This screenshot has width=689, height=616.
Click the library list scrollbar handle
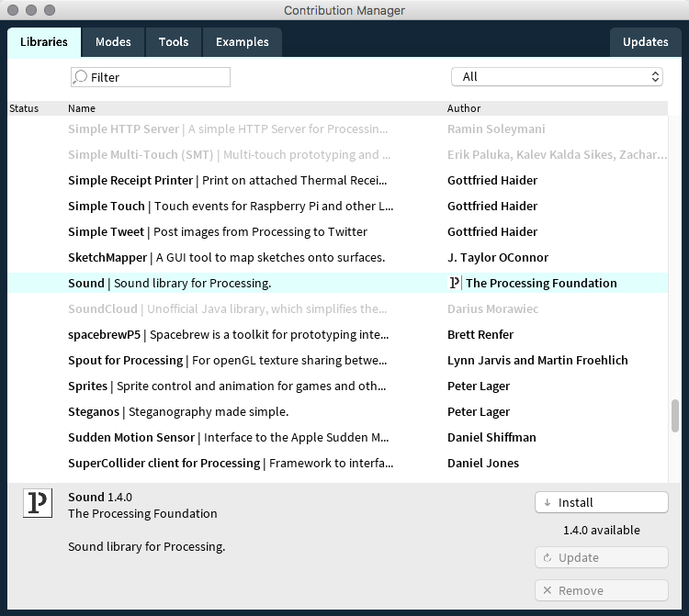tap(675, 416)
